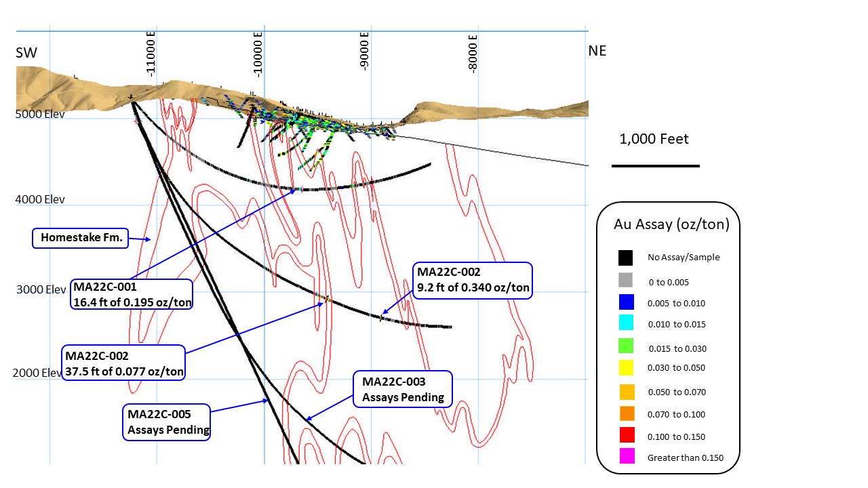
Task: Open the MA22C-002 37.5 ft callout
Action: [x=123, y=363]
